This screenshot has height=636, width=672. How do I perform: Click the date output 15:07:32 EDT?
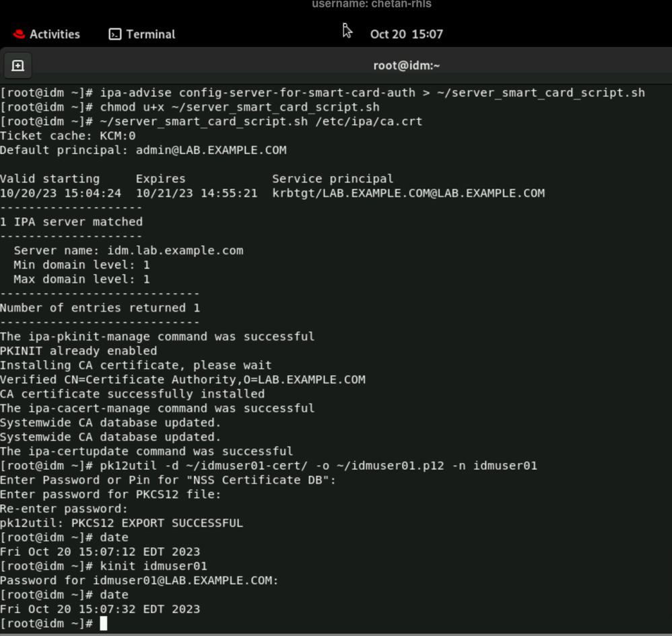click(100, 609)
